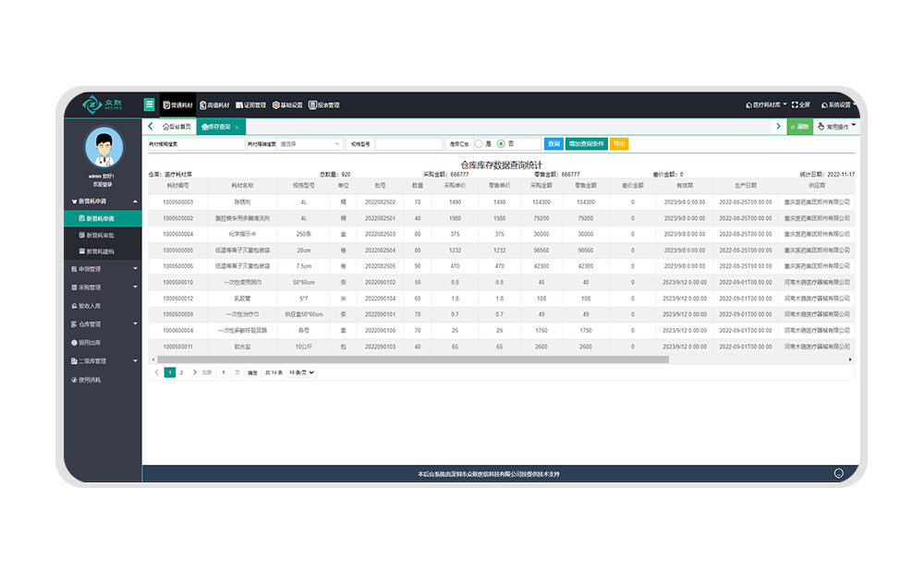
Task: Open the 医疗耗材库 warehouse dropdown
Action: [x=766, y=105]
